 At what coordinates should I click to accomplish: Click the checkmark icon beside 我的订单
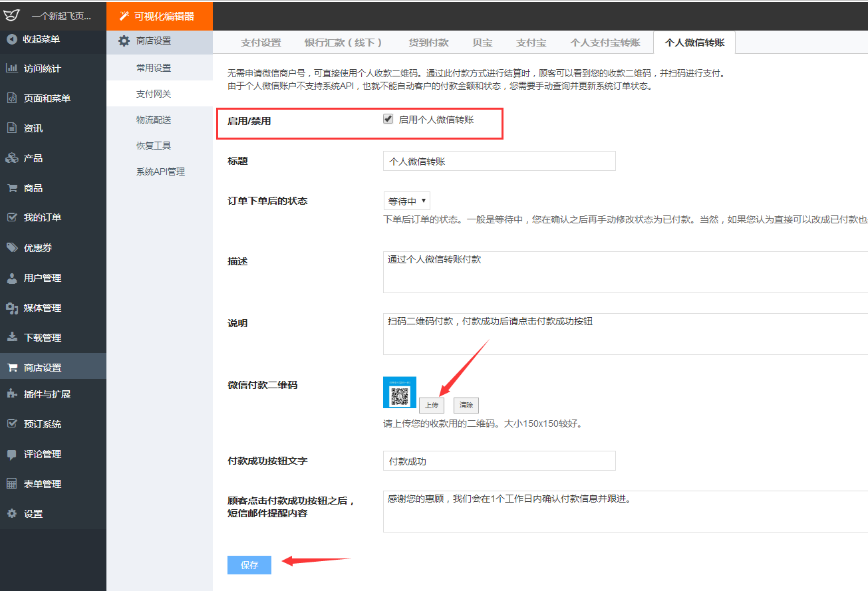click(x=11, y=217)
